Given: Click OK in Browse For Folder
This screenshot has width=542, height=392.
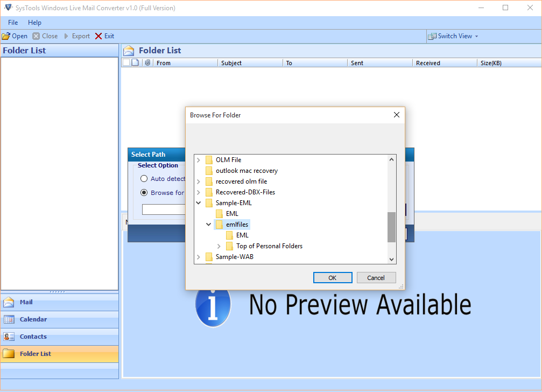Looking at the screenshot, I should pyautogui.click(x=333, y=278).
